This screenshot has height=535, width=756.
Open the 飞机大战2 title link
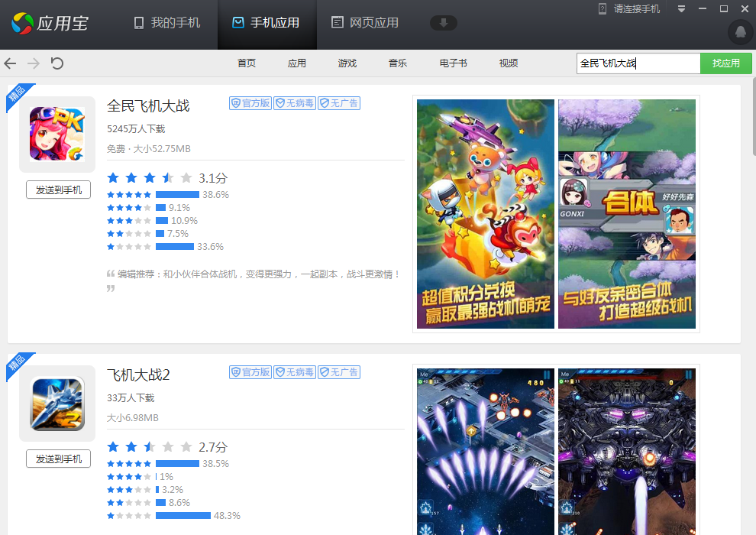click(138, 374)
